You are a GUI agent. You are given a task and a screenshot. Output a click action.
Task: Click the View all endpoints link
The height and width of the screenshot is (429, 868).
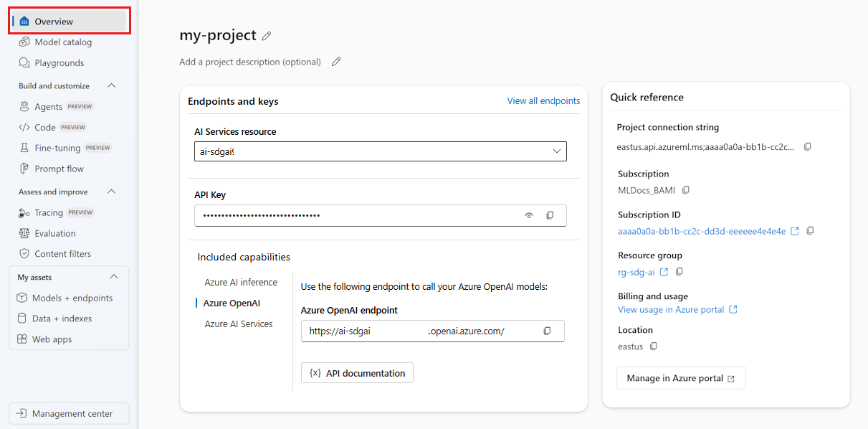543,100
